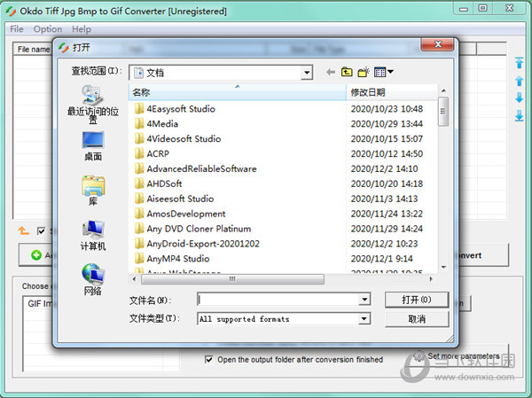Viewport: 532px width, 398px height.
Task: Toggle Open the output folder after conversion
Action: [x=209, y=359]
